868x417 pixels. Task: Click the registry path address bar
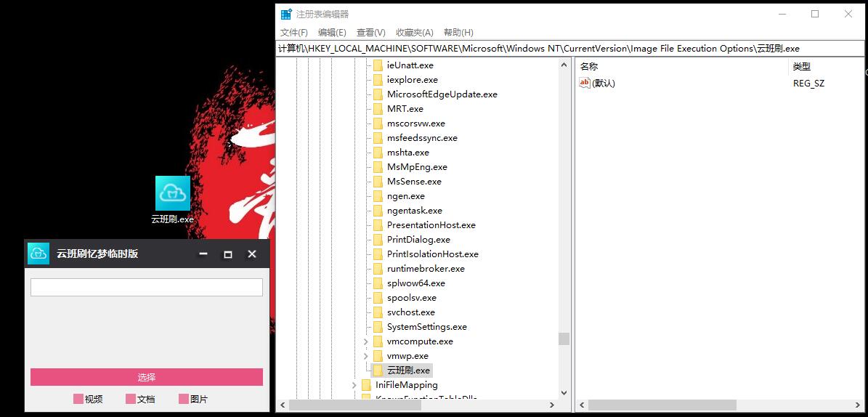[569, 48]
